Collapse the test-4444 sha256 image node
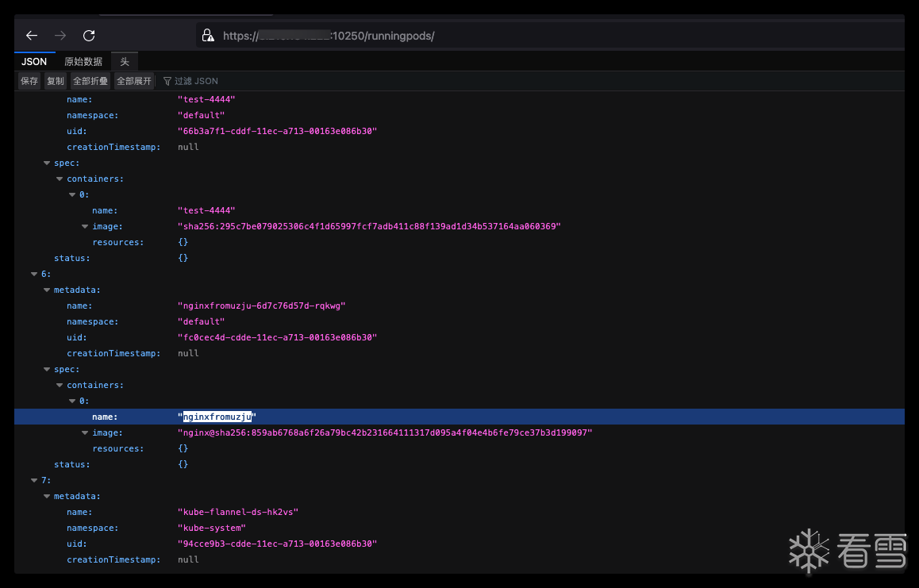Screen dimensions: 919x588 [85, 226]
